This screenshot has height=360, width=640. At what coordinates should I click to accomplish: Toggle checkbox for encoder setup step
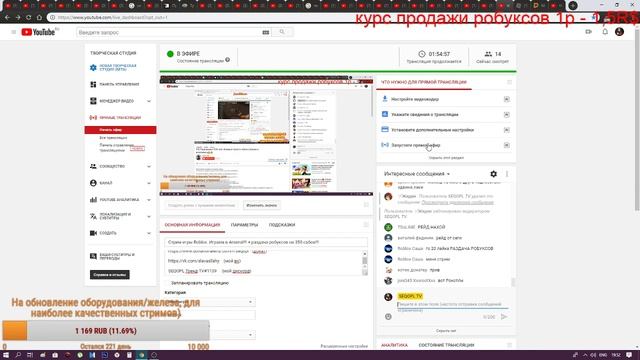(x=507, y=99)
